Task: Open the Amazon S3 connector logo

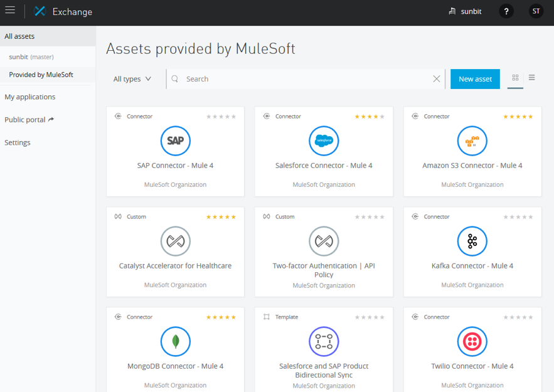Action: tap(472, 141)
